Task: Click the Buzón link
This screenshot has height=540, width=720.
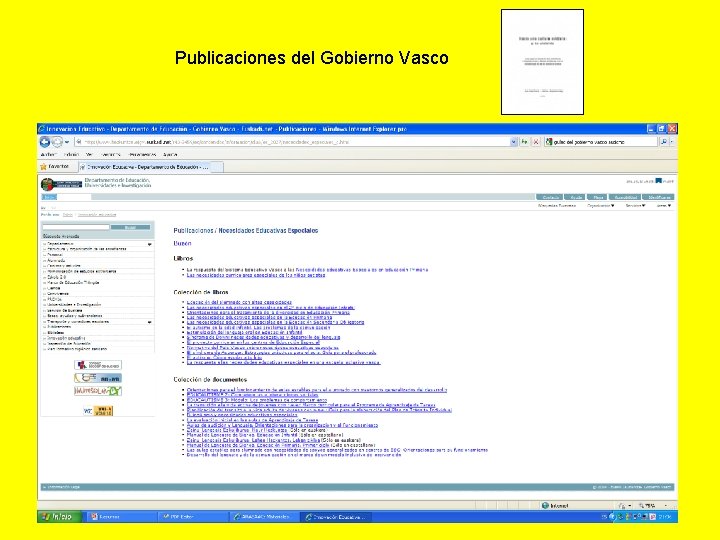Action: (182, 243)
